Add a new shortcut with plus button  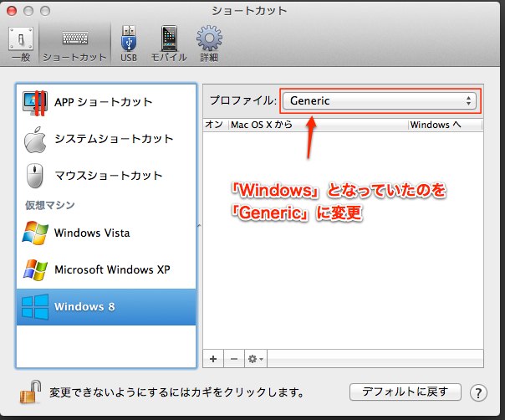(x=213, y=359)
